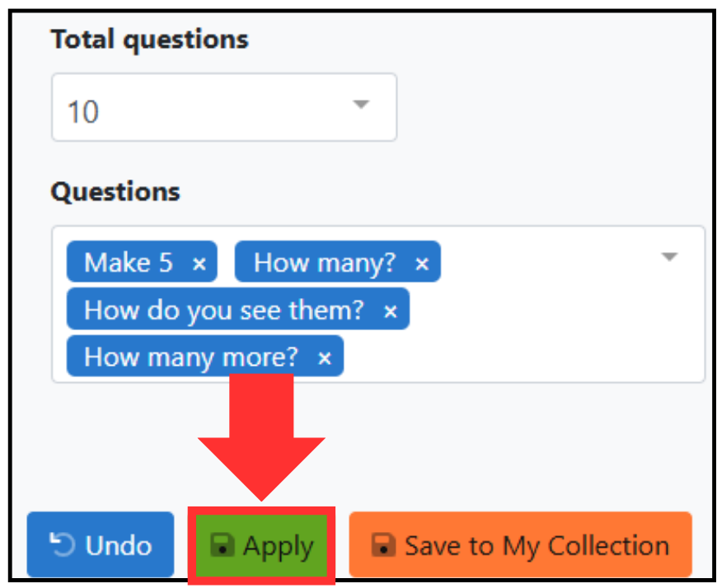Remove the Make 5 question tag
Viewport: 717px width, 588px height.
[199, 264]
